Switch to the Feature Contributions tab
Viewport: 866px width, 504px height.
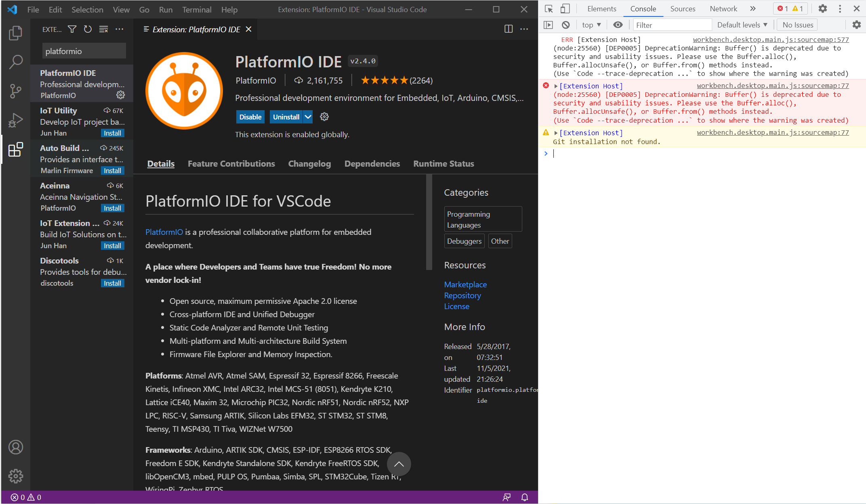pos(231,163)
